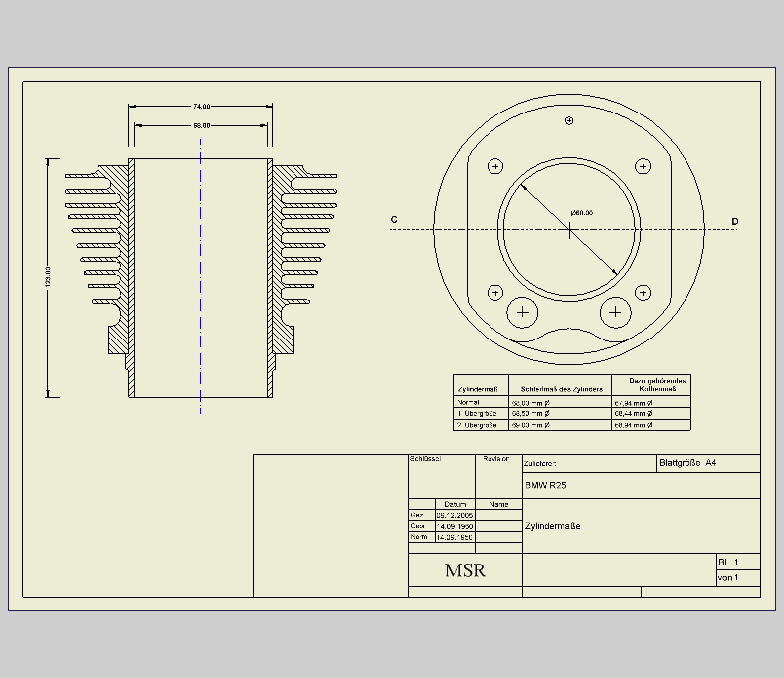Viewport: 784px width, 678px height.
Task: Click the MSR logo text in title block
Action: (x=465, y=570)
